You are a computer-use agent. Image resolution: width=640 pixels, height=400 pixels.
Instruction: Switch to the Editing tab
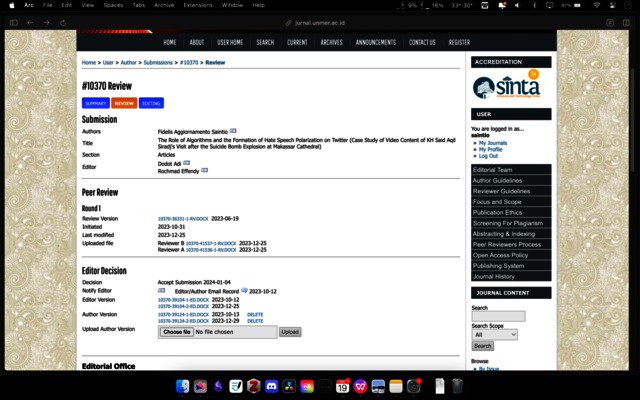pos(151,103)
